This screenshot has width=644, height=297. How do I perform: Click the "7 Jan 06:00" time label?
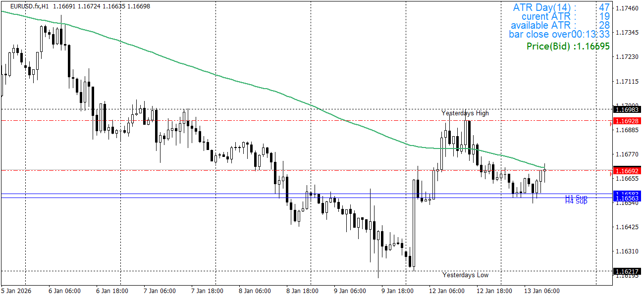point(160,291)
